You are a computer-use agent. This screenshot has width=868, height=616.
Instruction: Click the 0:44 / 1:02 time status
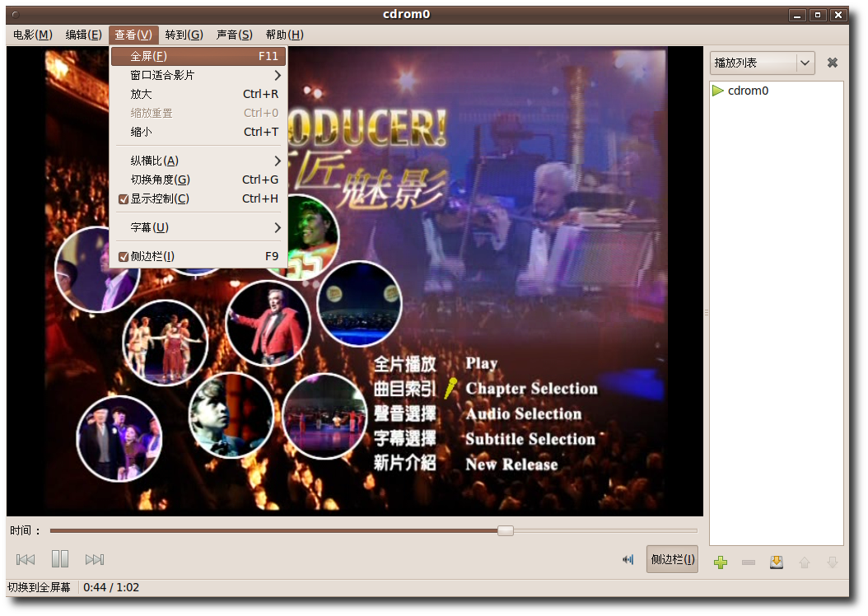coord(111,588)
